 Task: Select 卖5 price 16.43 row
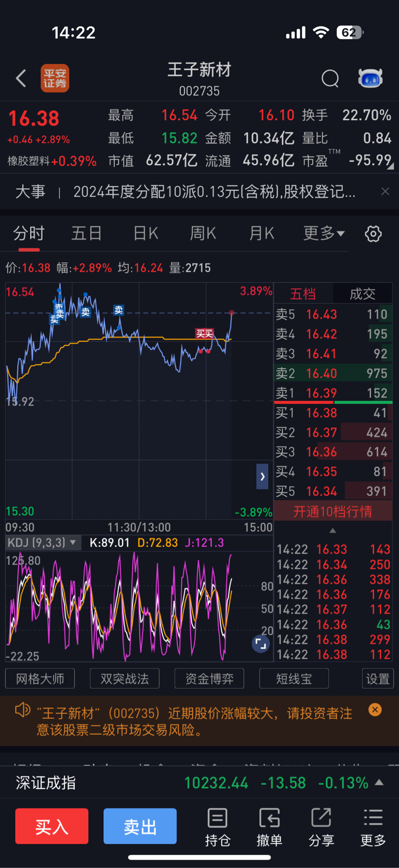click(x=333, y=314)
